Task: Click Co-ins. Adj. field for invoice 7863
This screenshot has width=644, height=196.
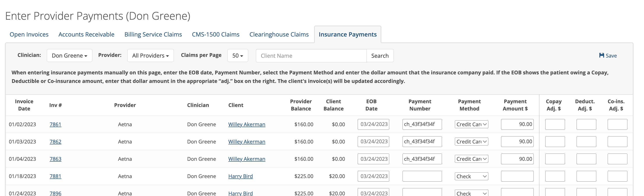Action: coord(618,159)
